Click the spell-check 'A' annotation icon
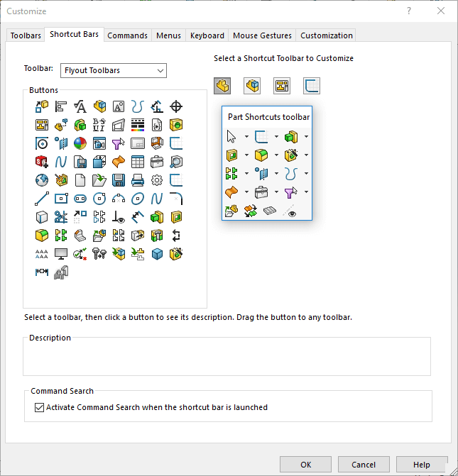The image size is (458, 476). pos(80,106)
